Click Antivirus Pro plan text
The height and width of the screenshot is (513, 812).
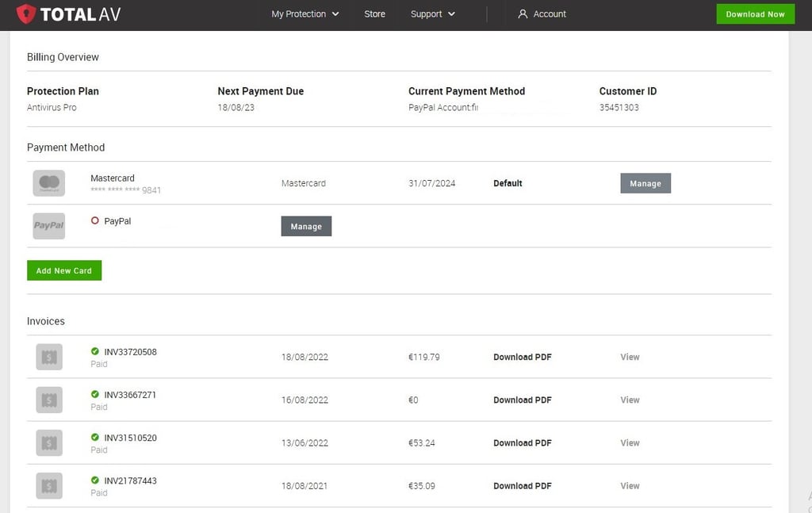52,108
